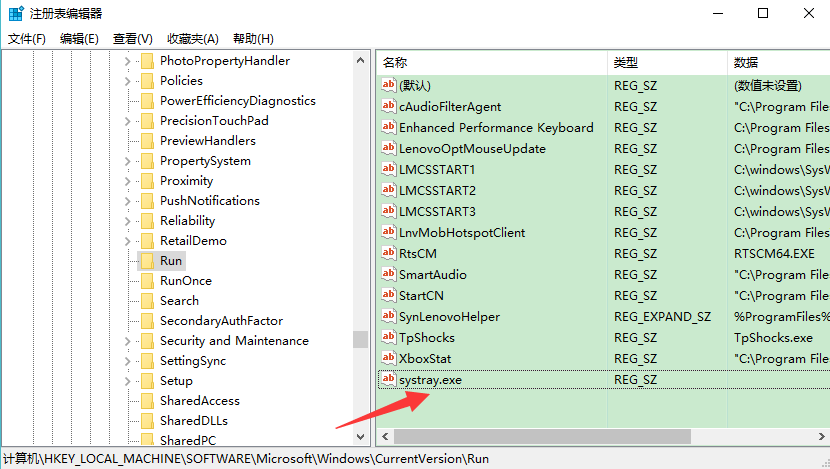Click the Registry Editor app icon in title bar
Viewport: 830px width, 469px height.
click(16, 13)
